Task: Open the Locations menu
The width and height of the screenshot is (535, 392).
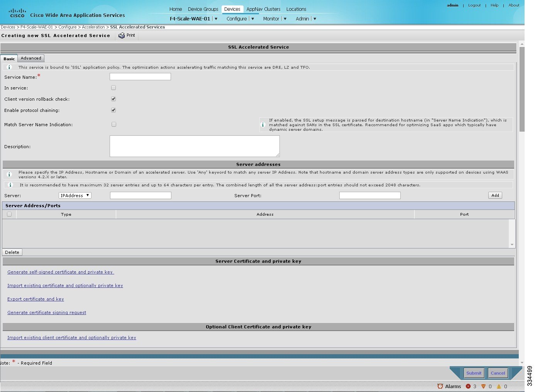Action: [296, 9]
